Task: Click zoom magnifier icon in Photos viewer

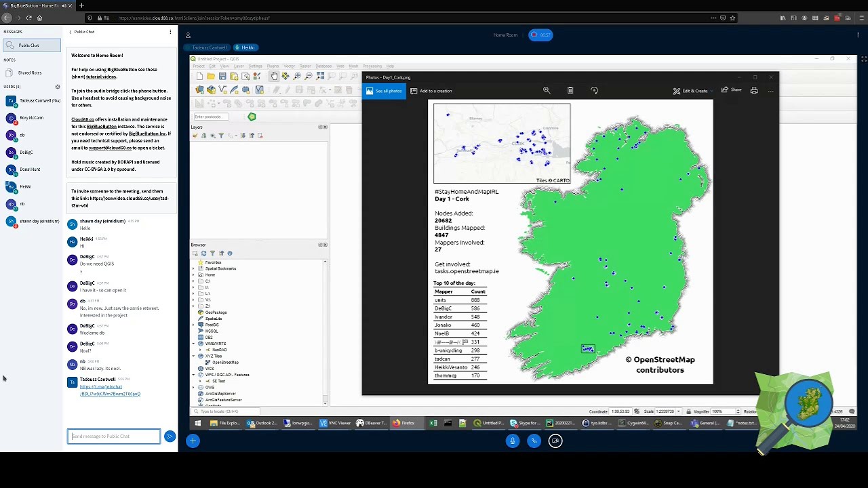Action: [x=547, y=90]
